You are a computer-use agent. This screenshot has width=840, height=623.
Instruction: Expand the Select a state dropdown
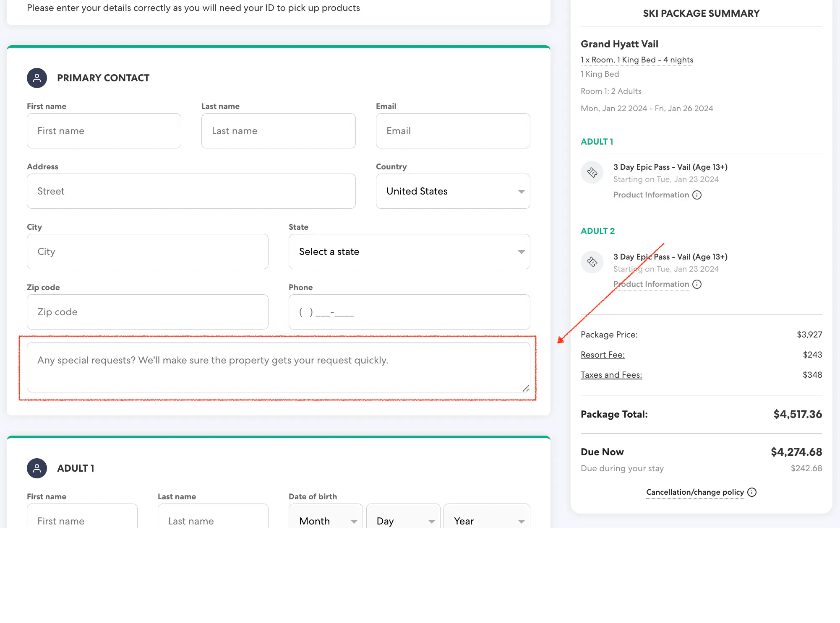click(x=409, y=252)
